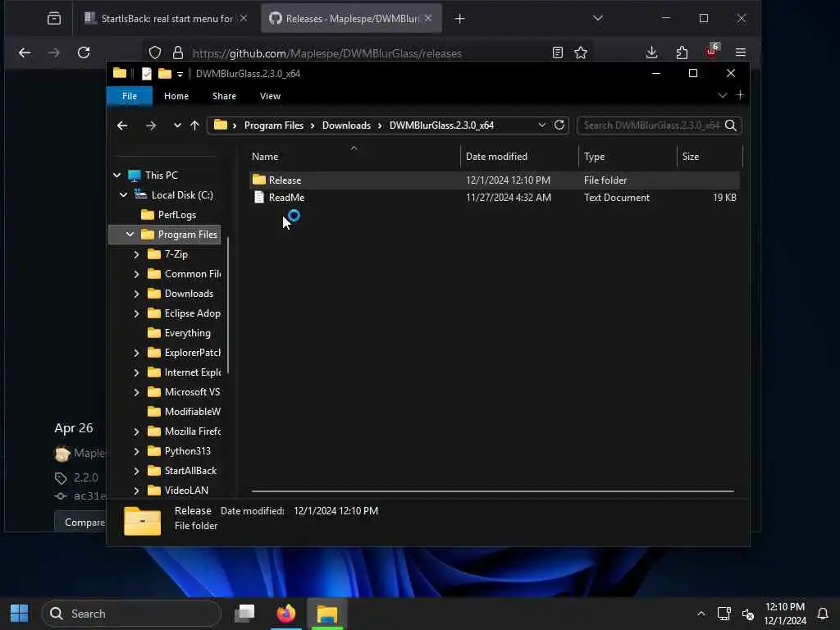Open the address bar history dropdown
The height and width of the screenshot is (630, 840).
(x=542, y=125)
